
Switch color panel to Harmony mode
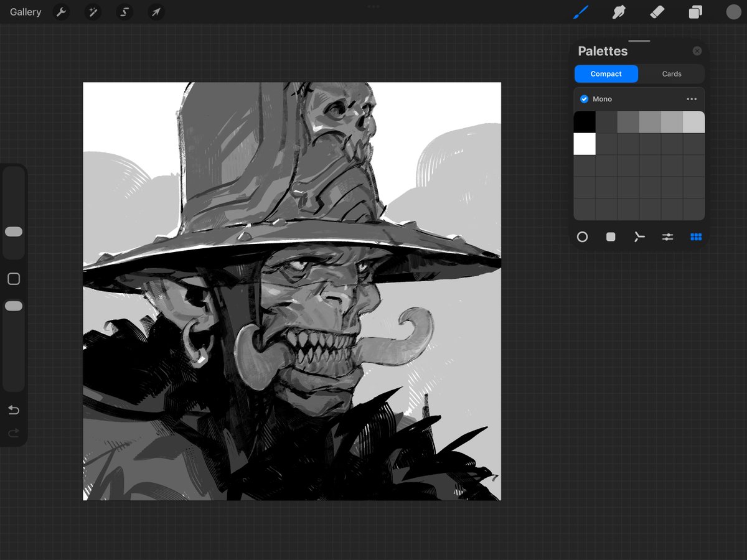coord(639,236)
